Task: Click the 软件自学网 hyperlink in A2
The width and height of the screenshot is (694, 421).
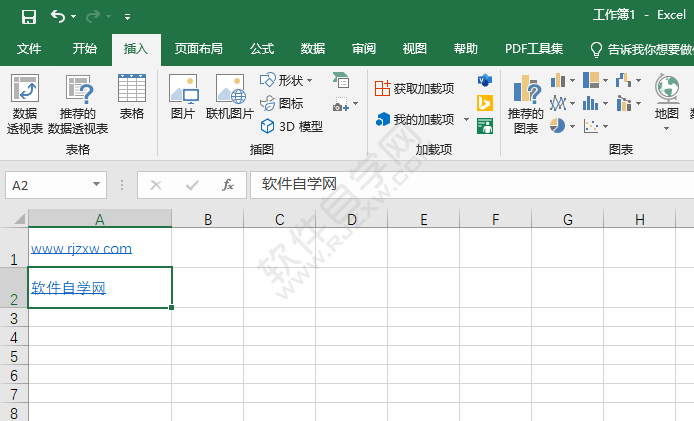Action: pos(69,288)
